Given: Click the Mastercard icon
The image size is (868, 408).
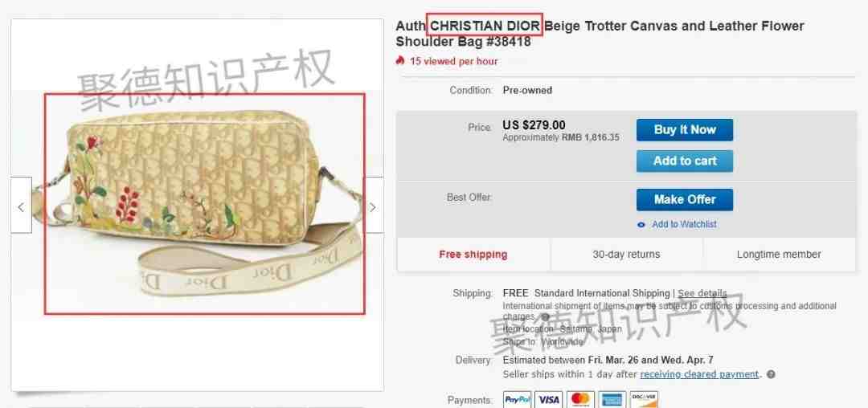Looking at the screenshot, I should coord(580,399).
